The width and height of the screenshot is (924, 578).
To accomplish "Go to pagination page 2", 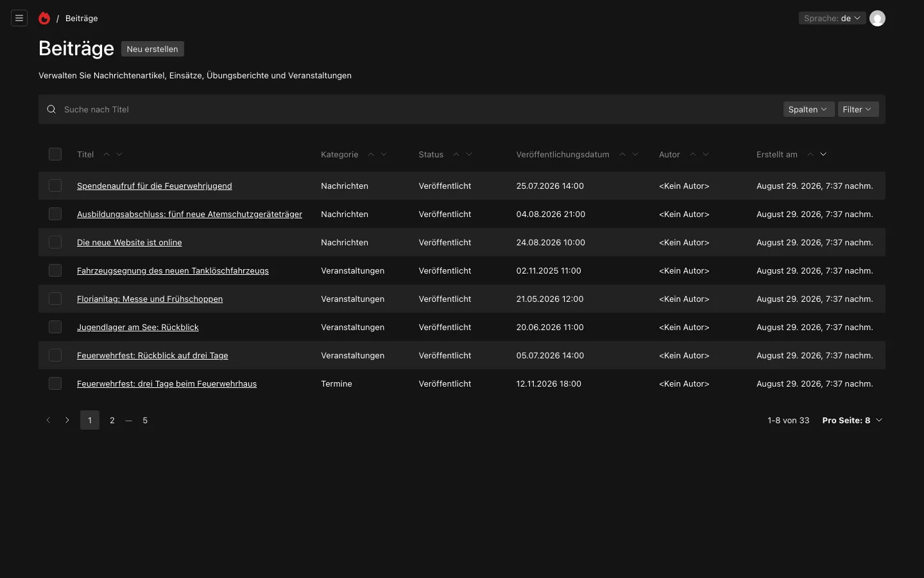I will click(112, 420).
